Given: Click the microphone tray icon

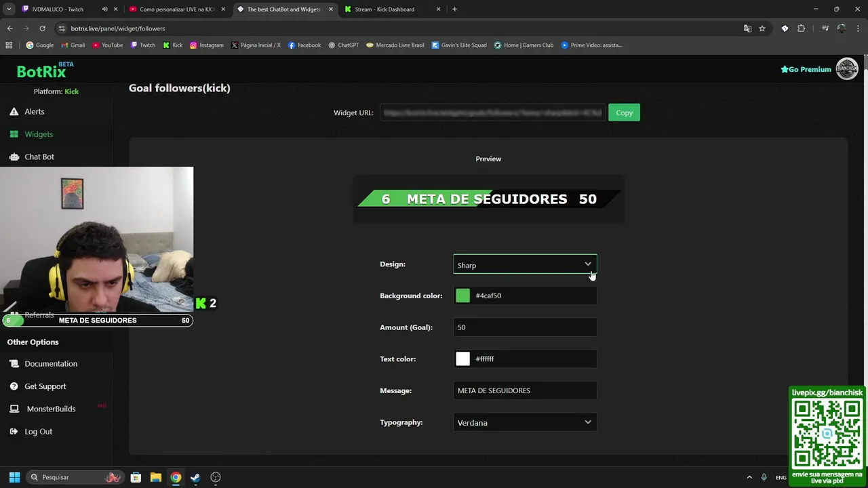Looking at the screenshot, I should click(x=764, y=477).
